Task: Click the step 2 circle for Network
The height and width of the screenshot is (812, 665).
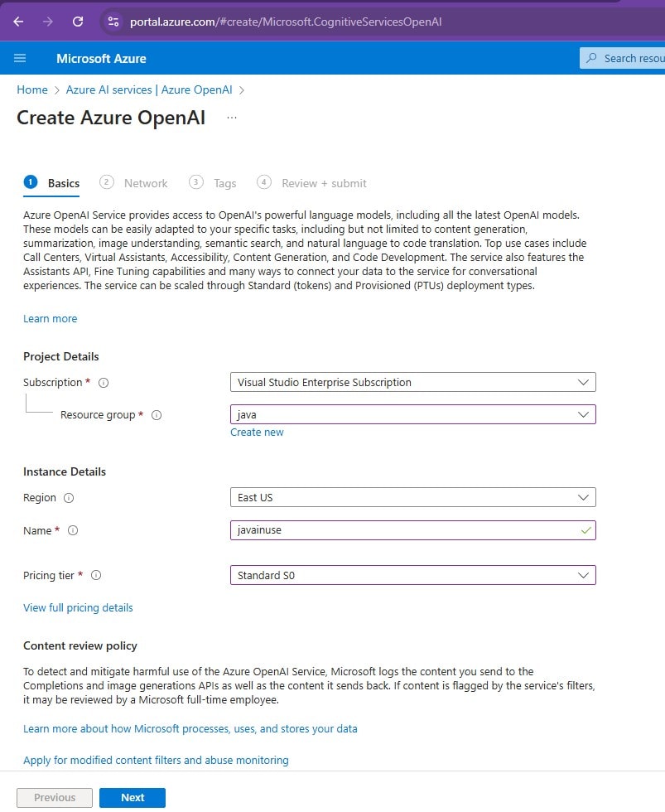Action: (107, 182)
